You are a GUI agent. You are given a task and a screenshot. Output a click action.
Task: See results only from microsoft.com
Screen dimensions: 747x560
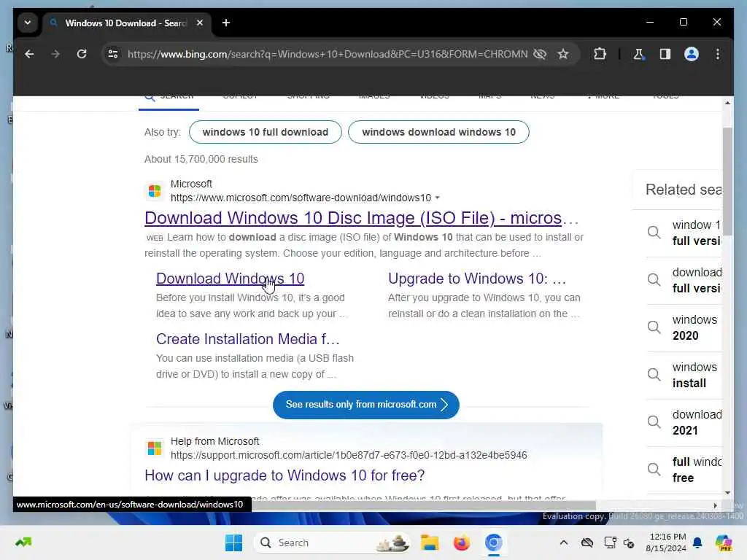tap(366, 405)
